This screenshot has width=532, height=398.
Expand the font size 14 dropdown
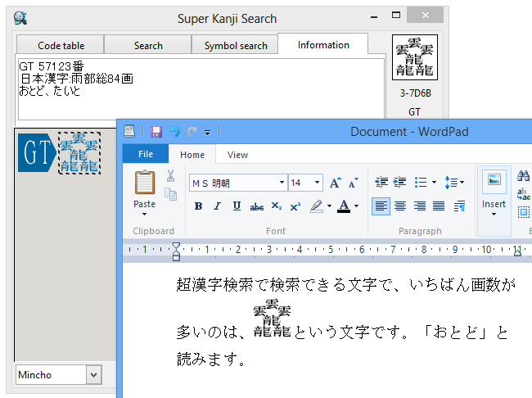(x=318, y=183)
